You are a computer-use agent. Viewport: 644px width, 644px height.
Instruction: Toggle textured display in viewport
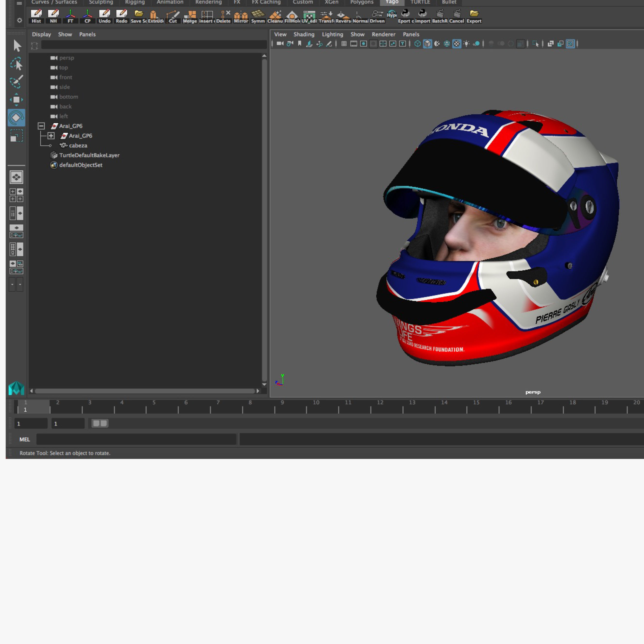click(457, 44)
